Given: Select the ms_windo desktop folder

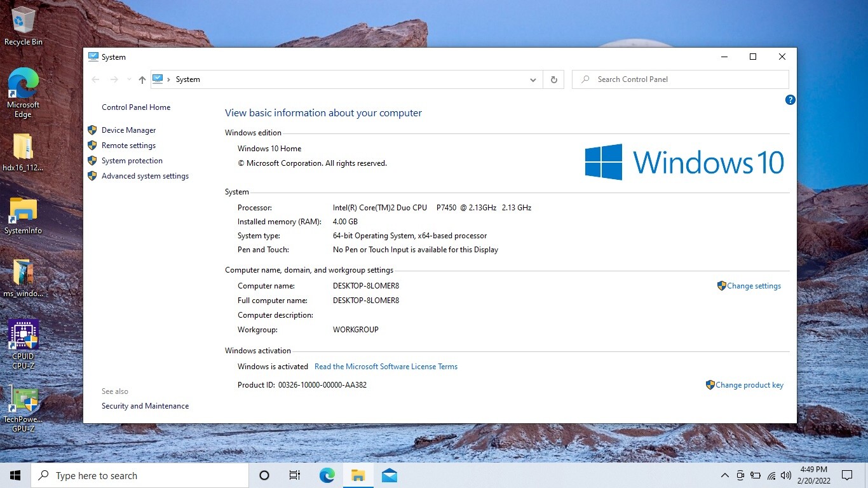Looking at the screenshot, I should point(24,278).
